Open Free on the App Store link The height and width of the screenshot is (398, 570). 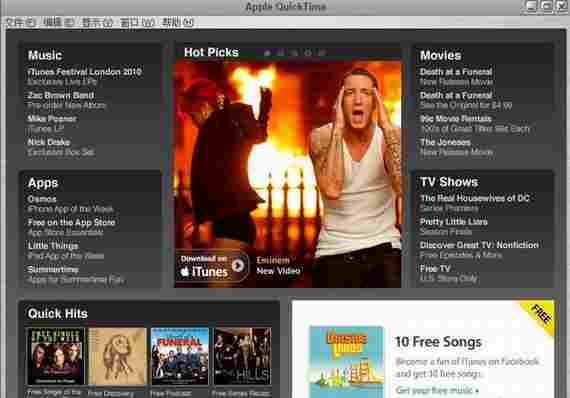point(72,222)
